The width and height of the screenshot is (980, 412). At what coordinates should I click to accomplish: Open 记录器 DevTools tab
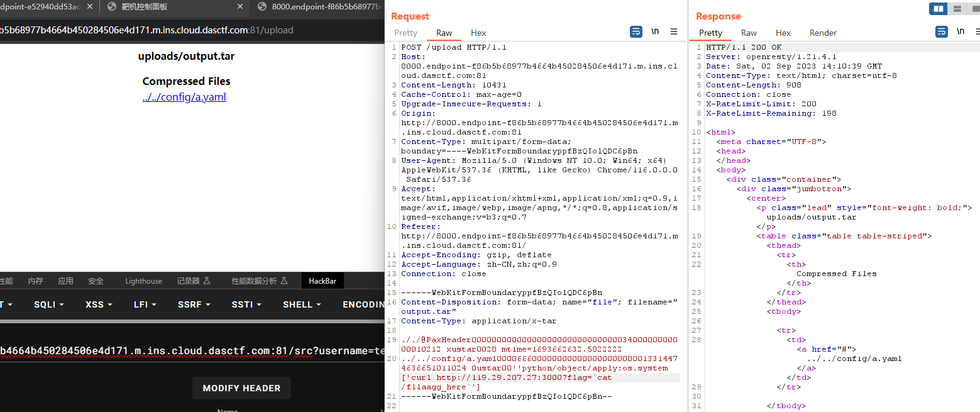(x=194, y=281)
